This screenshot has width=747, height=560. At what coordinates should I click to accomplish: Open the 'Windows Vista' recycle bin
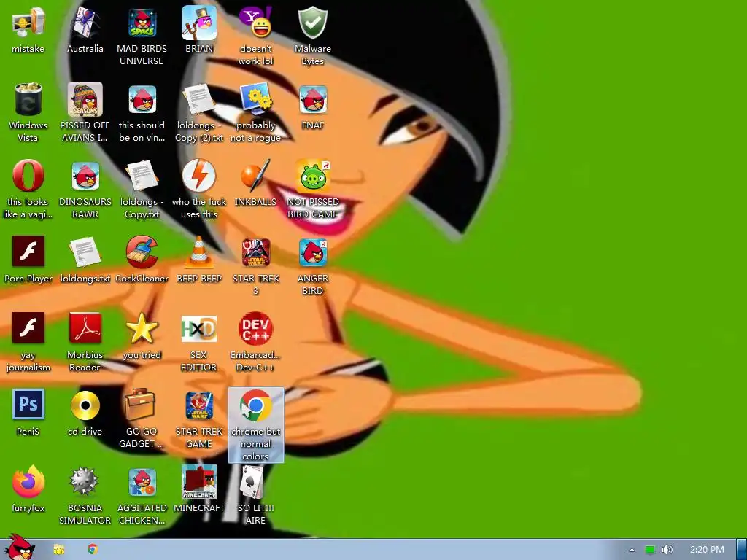coord(28,99)
